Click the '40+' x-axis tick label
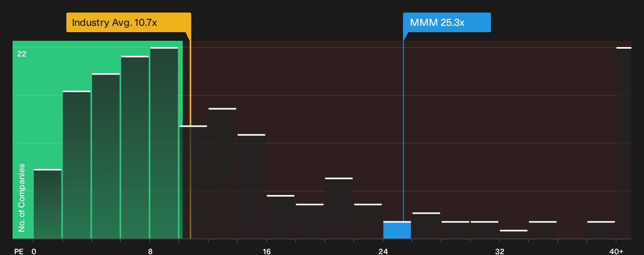Screen dimensions: 644x255 click(x=617, y=251)
